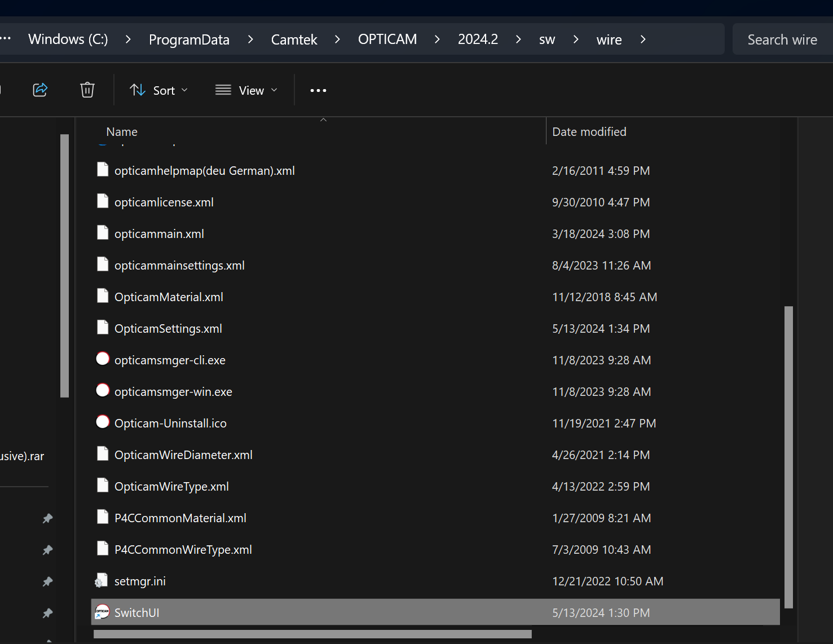833x644 pixels.
Task: Open the View dropdown menu
Action: point(246,90)
